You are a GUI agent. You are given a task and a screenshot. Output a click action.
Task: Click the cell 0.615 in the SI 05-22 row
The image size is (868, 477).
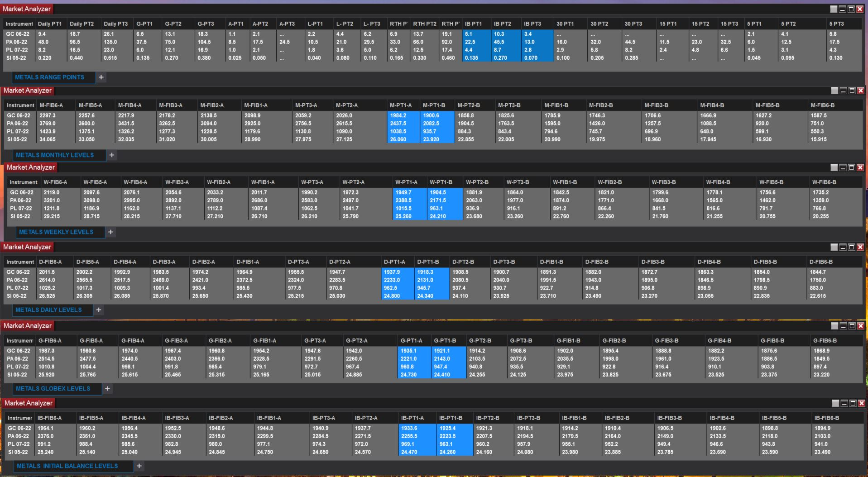click(x=117, y=58)
